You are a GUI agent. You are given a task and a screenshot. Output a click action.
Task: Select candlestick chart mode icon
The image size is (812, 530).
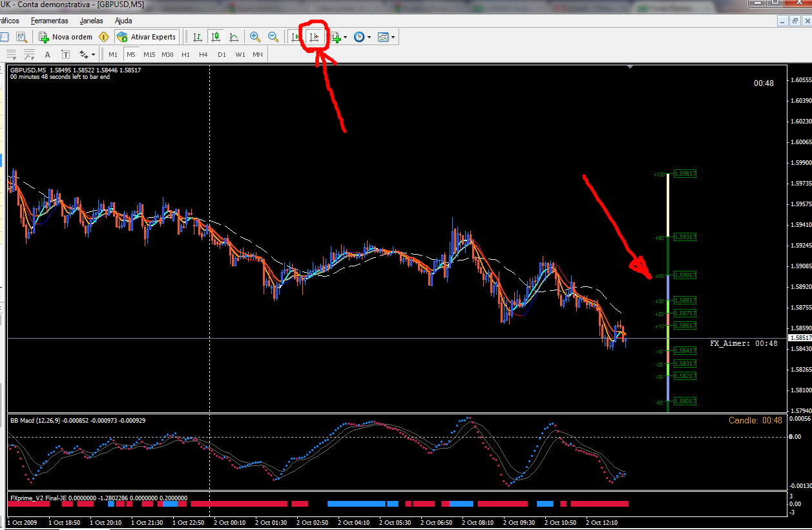216,37
